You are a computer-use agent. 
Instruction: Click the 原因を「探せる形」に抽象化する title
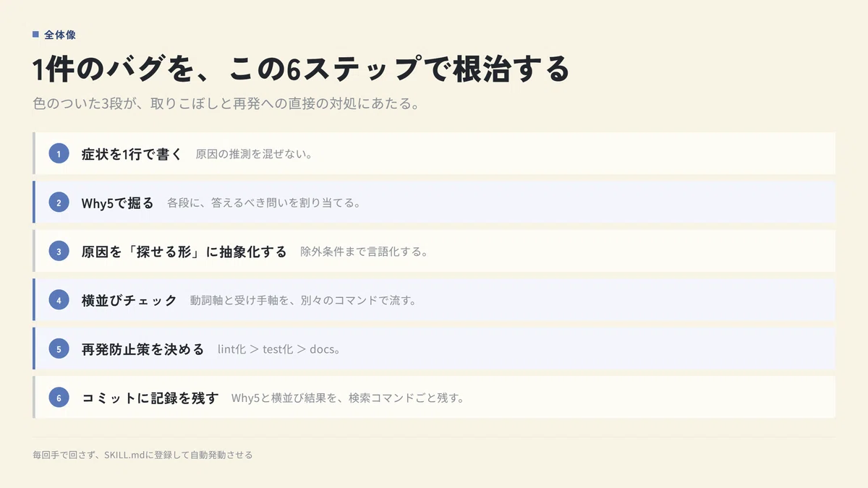pos(184,252)
